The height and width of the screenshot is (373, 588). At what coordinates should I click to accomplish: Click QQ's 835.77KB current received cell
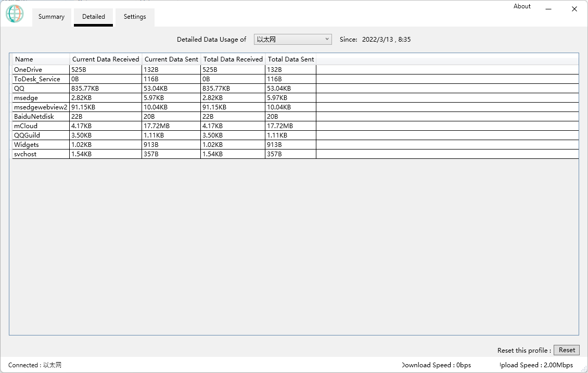tap(106, 89)
